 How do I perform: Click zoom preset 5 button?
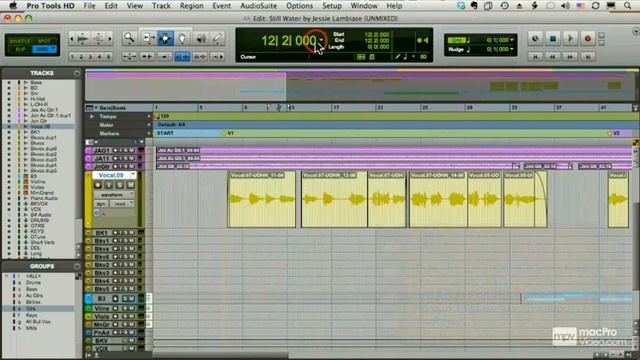[x=108, y=57]
